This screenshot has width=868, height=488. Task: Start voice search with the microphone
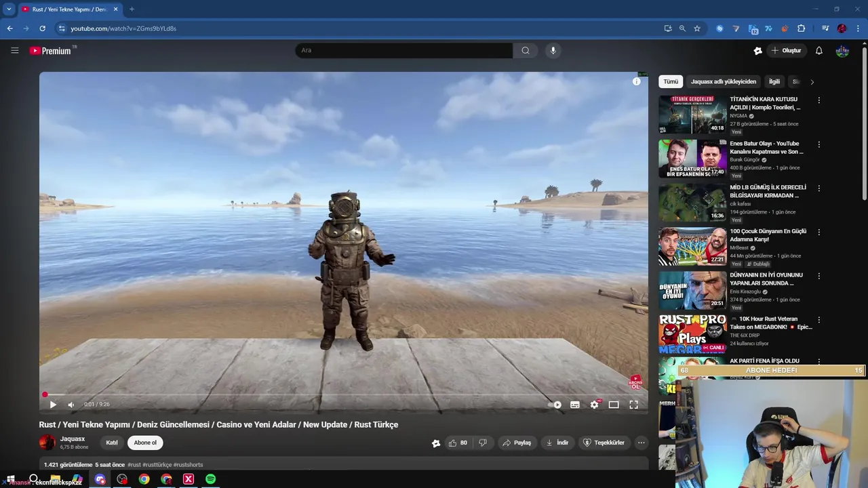pyautogui.click(x=553, y=50)
